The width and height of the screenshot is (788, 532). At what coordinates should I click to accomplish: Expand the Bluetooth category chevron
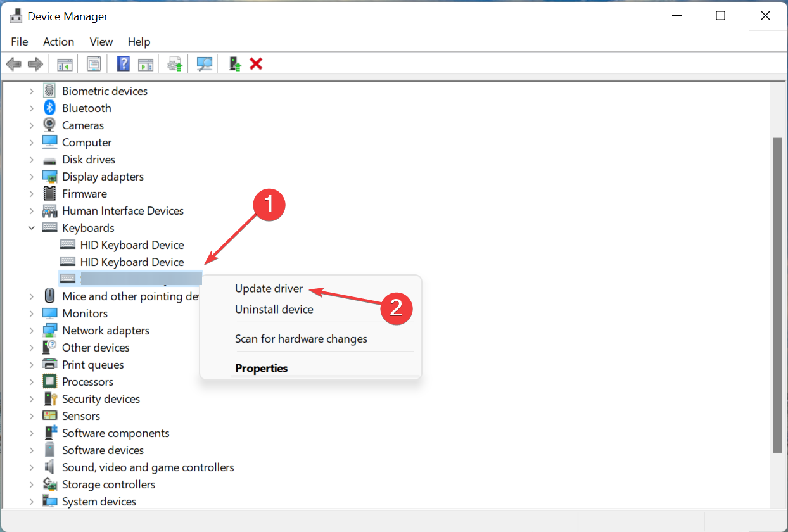31,108
